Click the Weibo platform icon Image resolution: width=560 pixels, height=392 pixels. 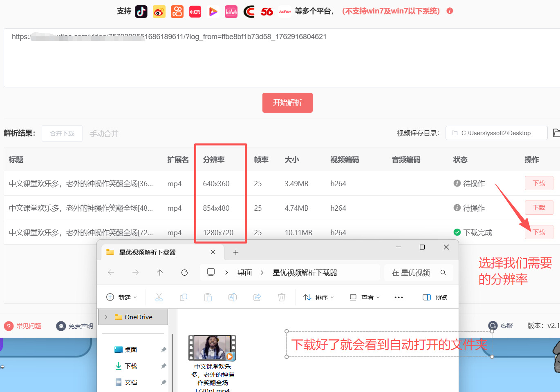(x=159, y=11)
